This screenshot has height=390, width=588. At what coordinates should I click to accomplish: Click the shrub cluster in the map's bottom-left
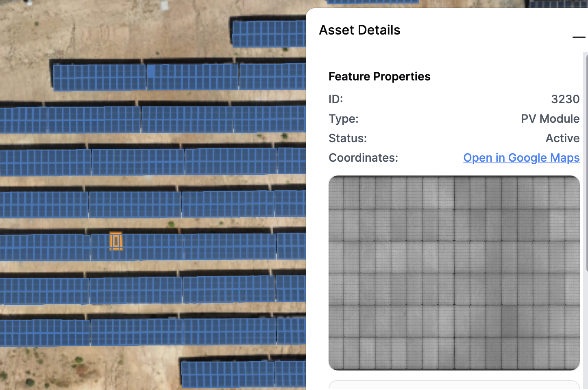30,381
